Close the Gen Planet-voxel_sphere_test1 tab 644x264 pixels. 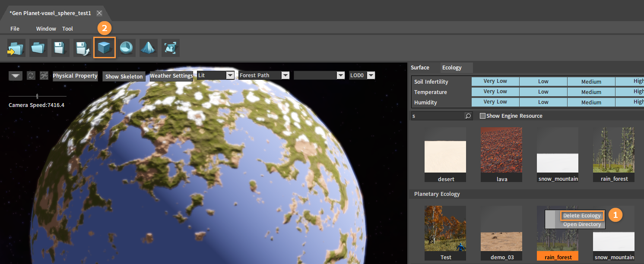(99, 13)
